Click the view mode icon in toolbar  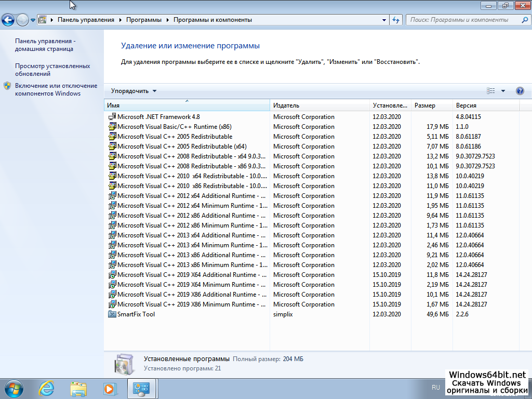(491, 91)
